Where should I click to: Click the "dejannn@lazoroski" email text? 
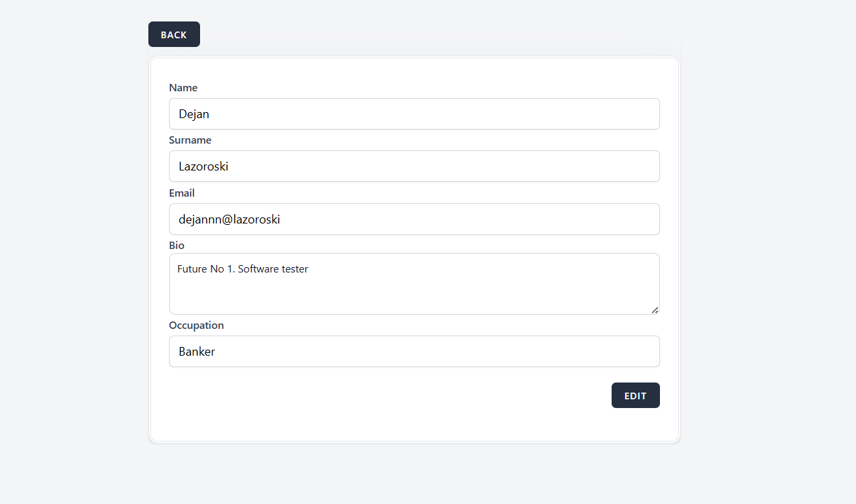229,219
